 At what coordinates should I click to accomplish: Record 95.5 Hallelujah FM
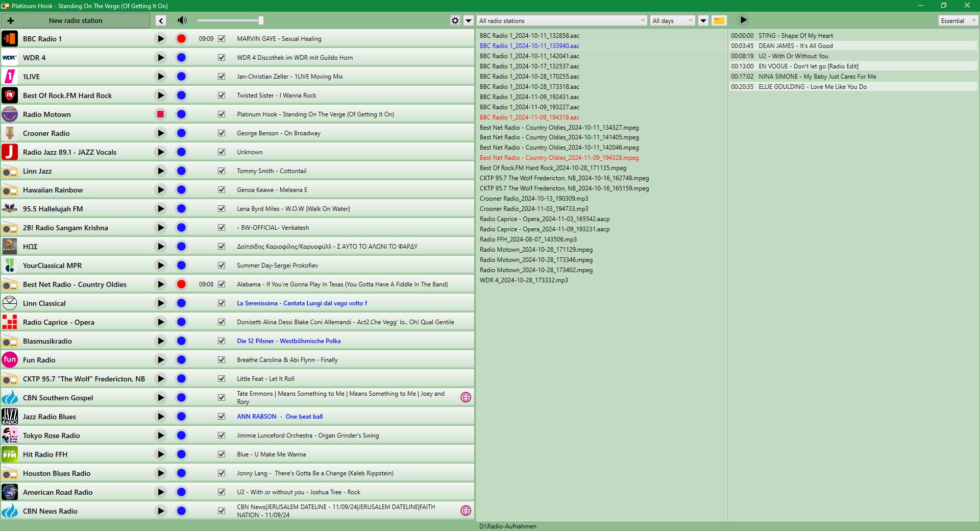click(x=181, y=209)
